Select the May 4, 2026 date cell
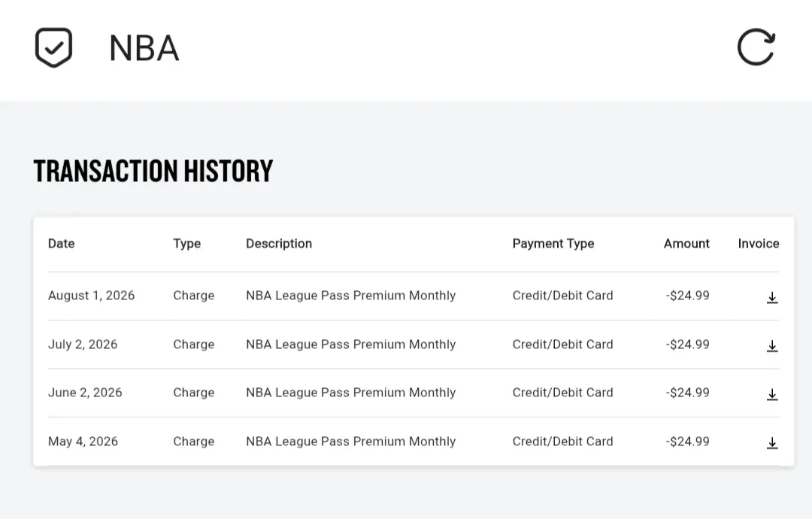The image size is (812, 519). click(83, 442)
